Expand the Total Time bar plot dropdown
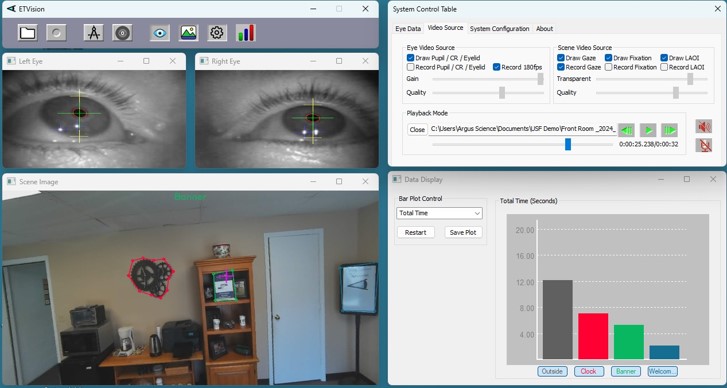 (440, 213)
